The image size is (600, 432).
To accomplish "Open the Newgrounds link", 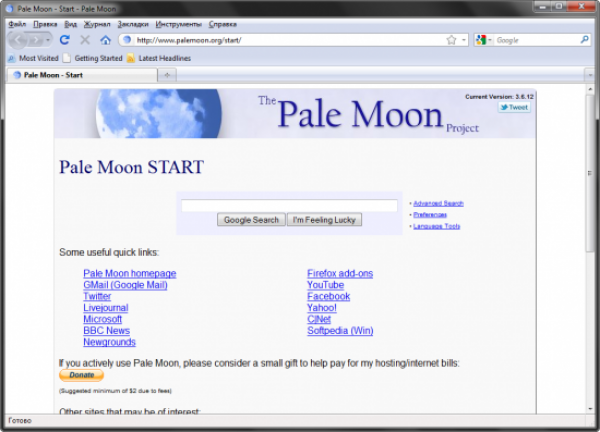I will pyautogui.click(x=109, y=342).
